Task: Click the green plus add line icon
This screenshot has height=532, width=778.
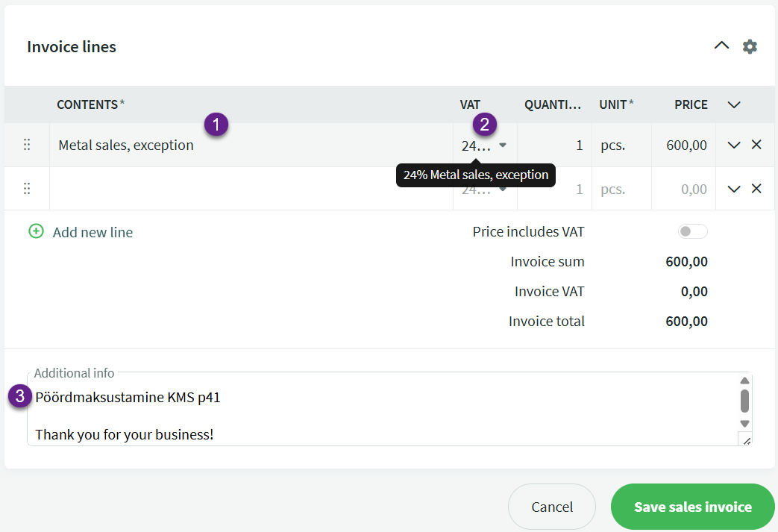Action: 36,231
